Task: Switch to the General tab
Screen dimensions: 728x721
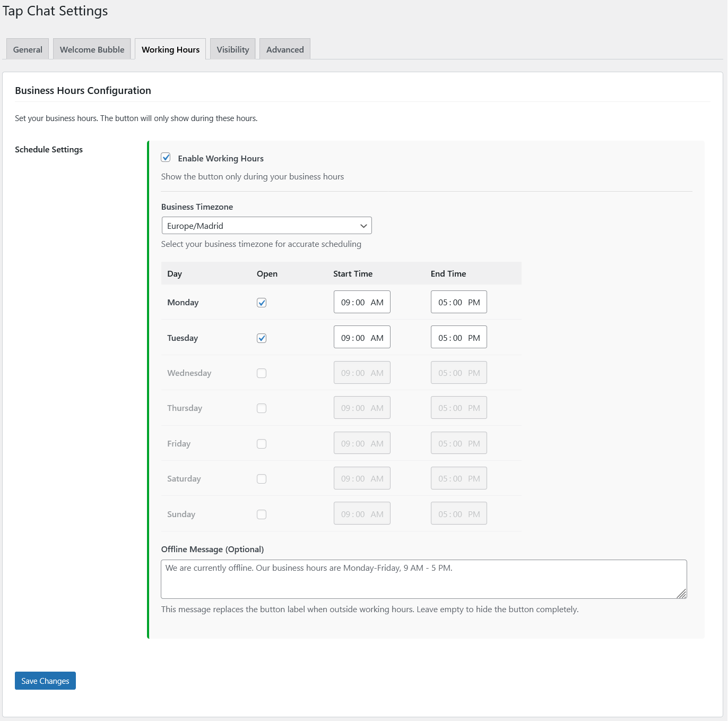Action: [27, 49]
